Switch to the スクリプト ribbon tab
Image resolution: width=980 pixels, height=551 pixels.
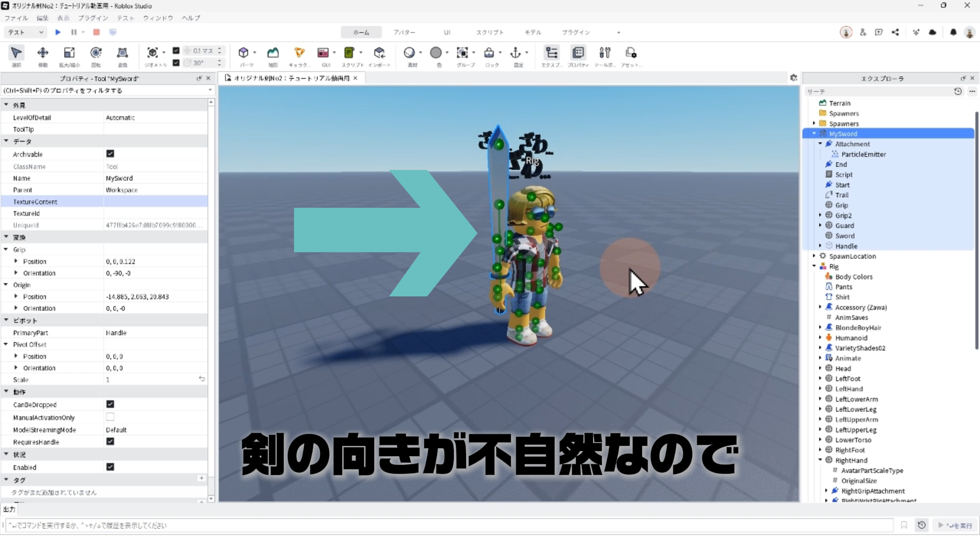click(489, 32)
